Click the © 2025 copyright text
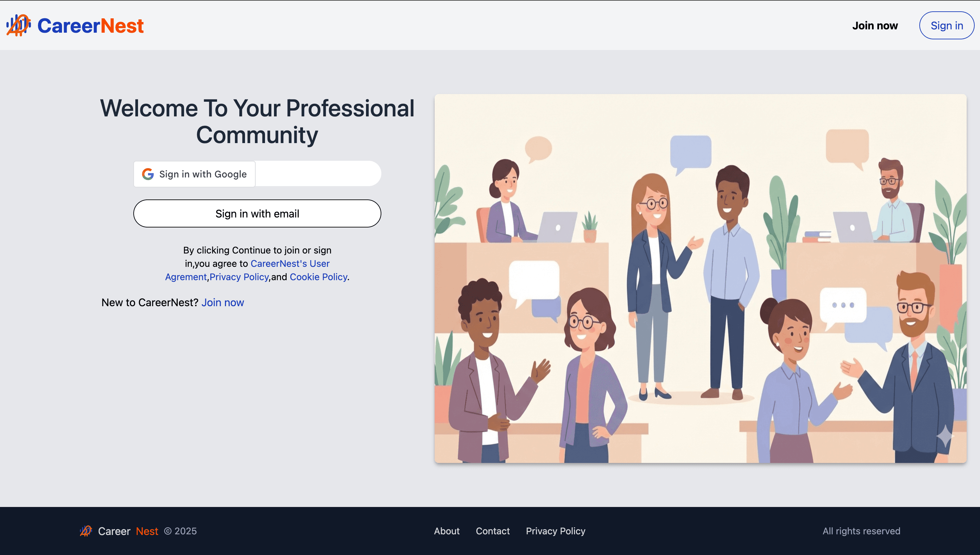Image resolution: width=980 pixels, height=555 pixels. click(x=180, y=531)
